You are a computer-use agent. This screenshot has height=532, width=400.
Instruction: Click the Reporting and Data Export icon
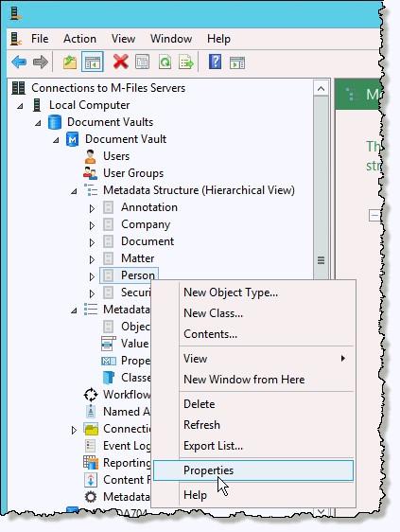tap(91, 463)
